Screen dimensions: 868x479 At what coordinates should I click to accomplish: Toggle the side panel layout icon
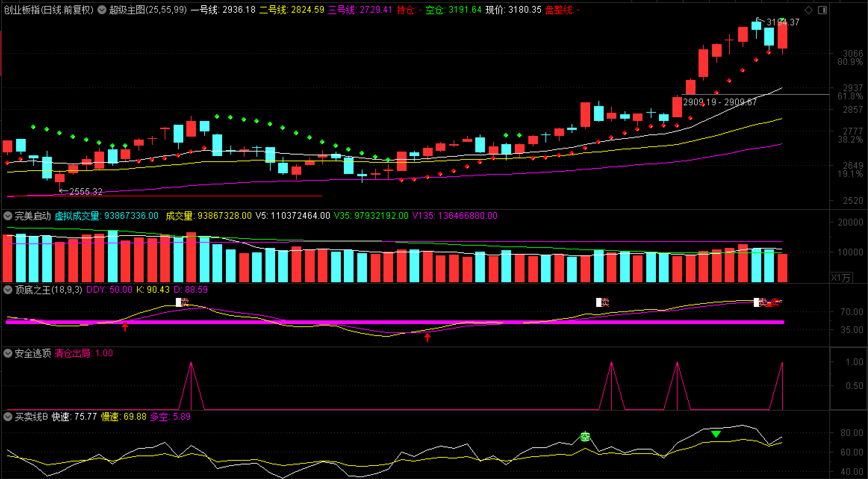822,10
